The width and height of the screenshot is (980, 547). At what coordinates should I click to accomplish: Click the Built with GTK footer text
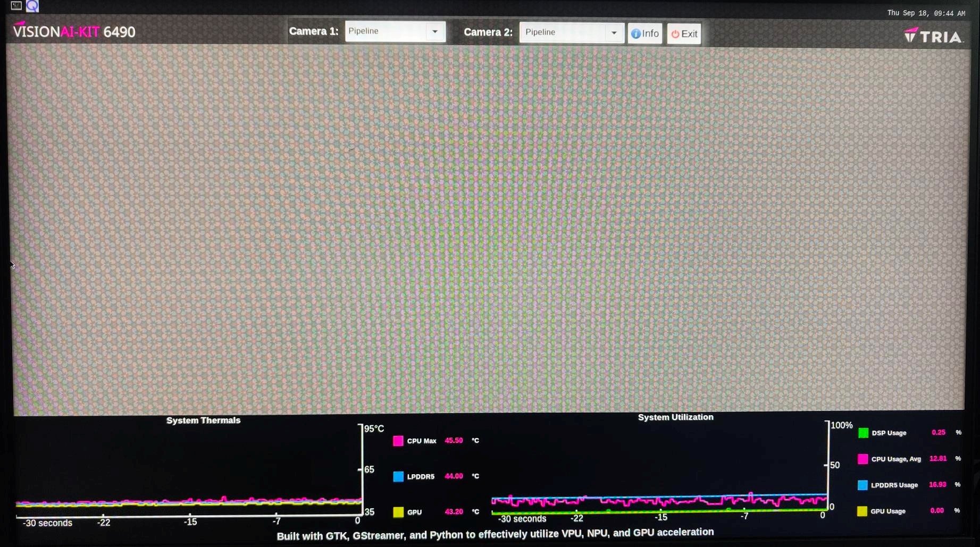click(x=495, y=534)
